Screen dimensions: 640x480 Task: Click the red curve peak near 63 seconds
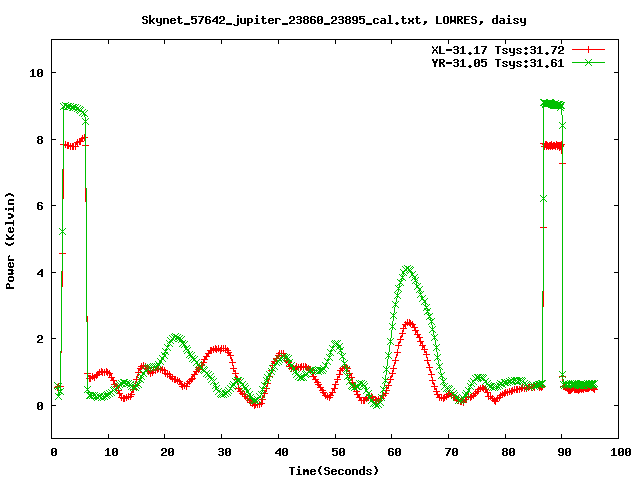tap(409, 324)
